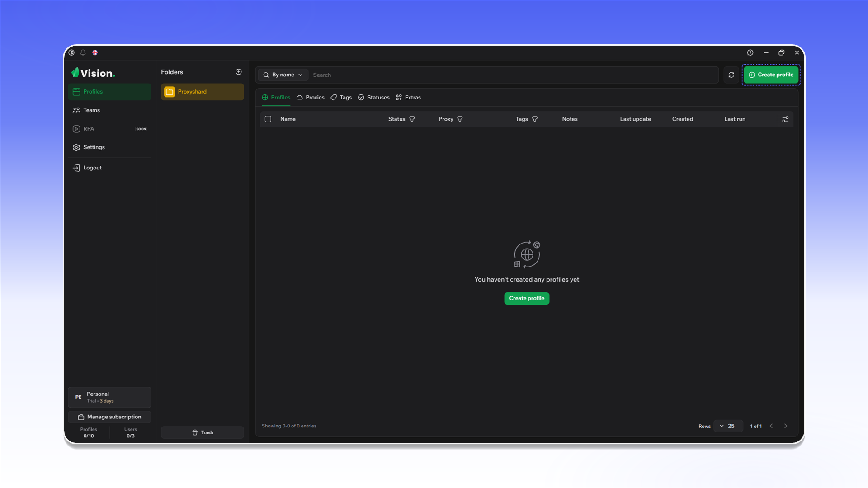
Task: Click Logout in the sidebar
Action: 110,168
